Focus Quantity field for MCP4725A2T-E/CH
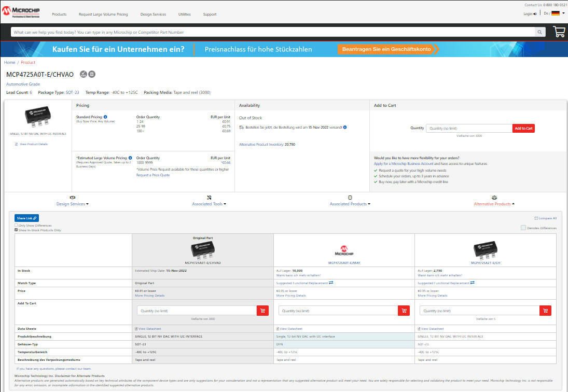The width and height of the screenshot is (568, 392). point(480,311)
